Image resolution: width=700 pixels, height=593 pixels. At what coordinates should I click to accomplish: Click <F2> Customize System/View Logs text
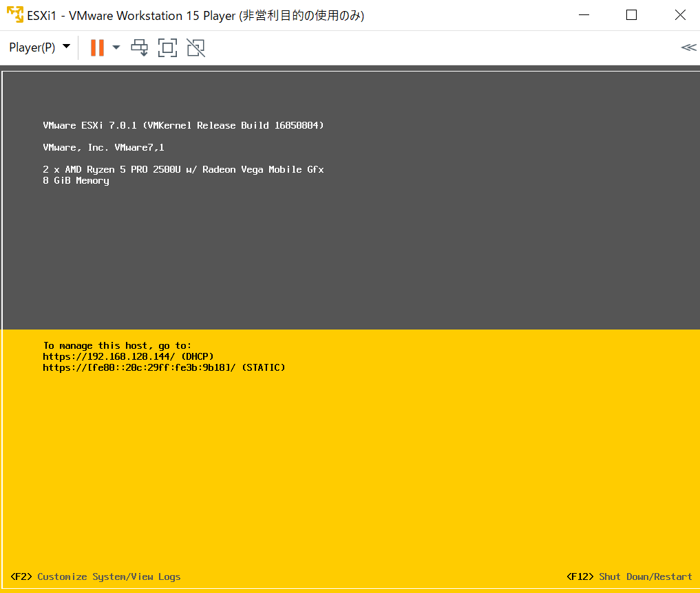96,576
